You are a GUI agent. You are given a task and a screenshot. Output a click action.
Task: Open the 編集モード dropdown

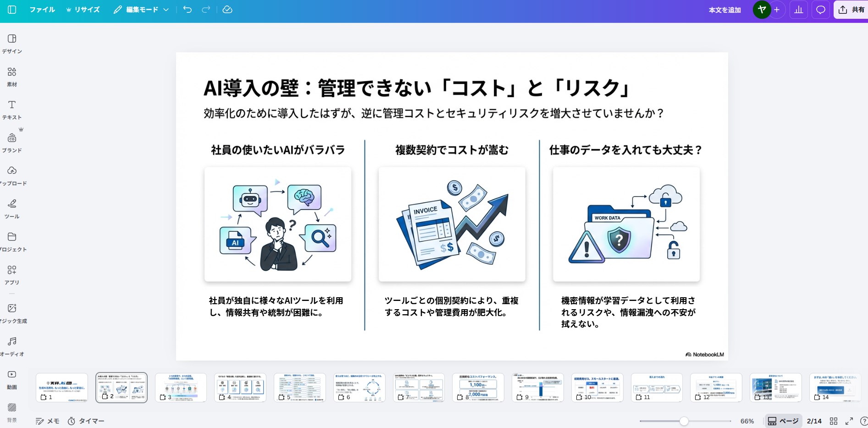point(141,9)
